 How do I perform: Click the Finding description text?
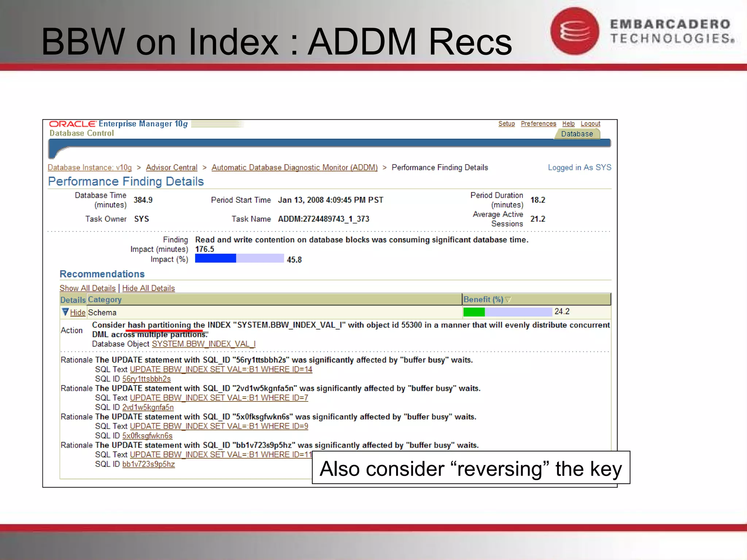pos(362,240)
